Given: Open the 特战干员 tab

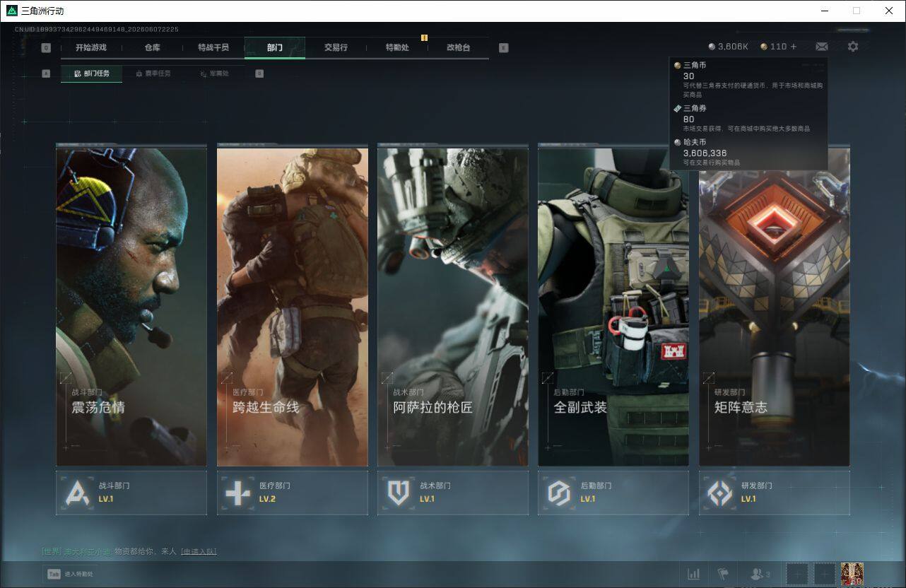Looking at the screenshot, I should 213,47.
